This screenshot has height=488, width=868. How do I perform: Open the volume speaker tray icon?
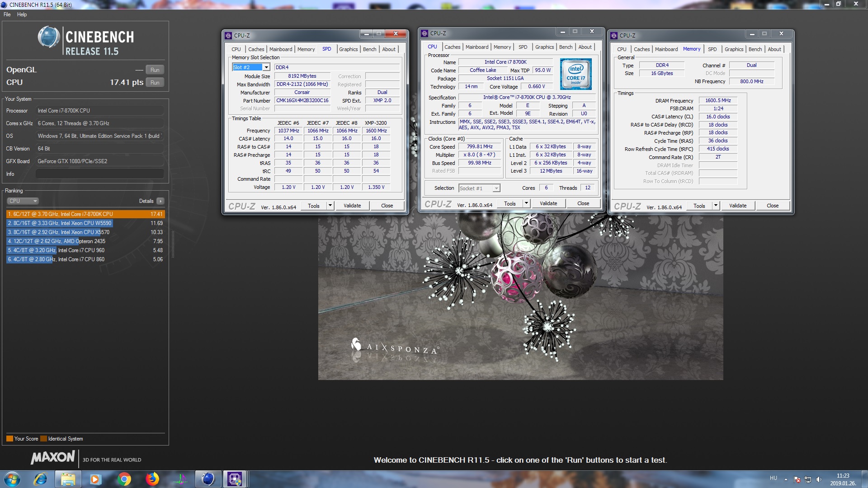point(819,479)
